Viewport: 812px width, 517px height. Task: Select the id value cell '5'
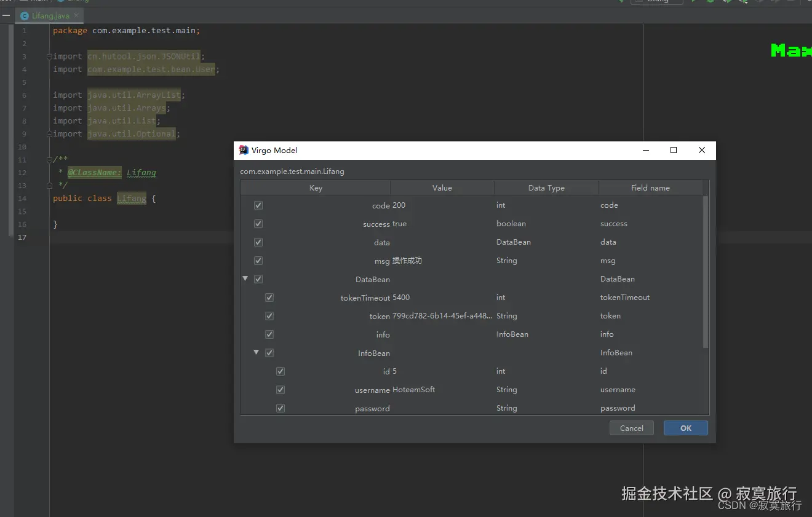pyautogui.click(x=395, y=371)
